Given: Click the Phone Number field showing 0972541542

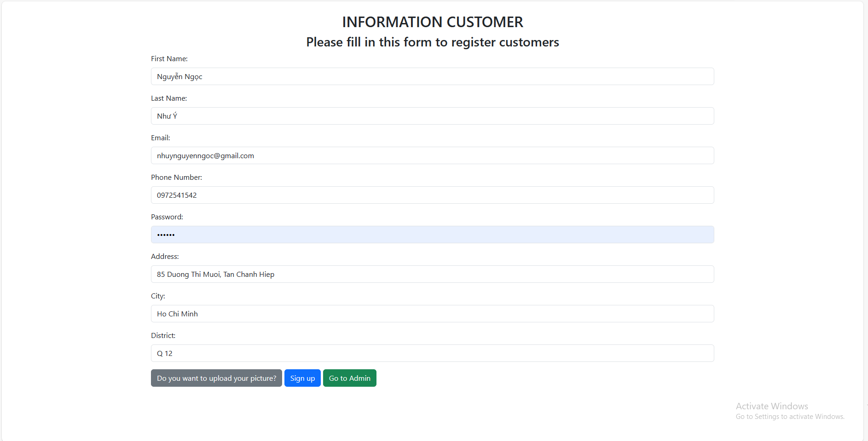Looking at the screenshot, I should pos(432,195).
